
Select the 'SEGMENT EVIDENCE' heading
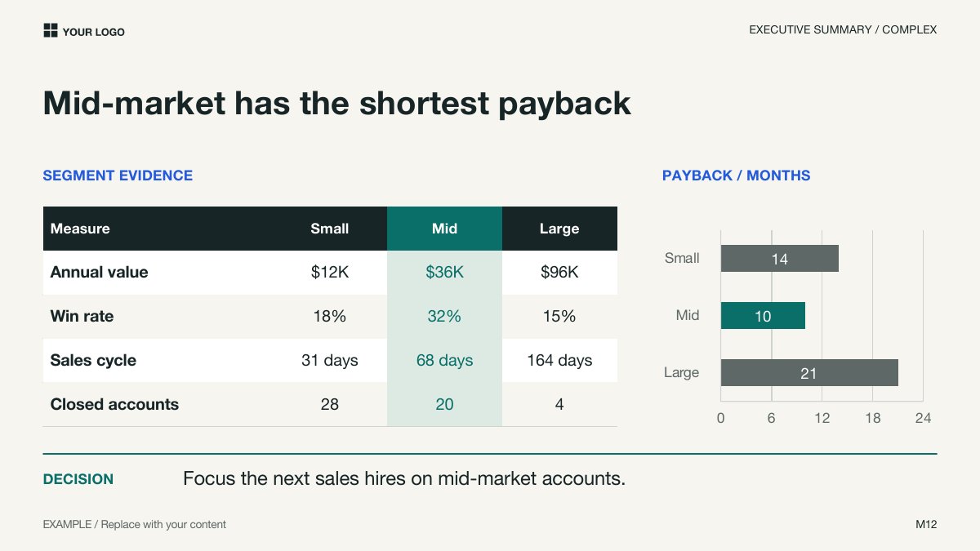[x=118, y=176]
